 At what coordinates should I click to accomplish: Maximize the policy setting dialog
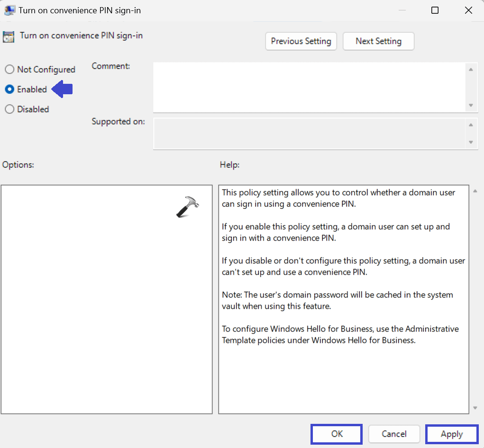(434, 9)
